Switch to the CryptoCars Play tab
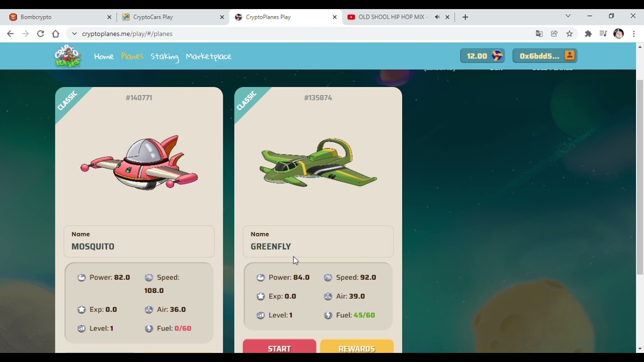This screenshot has height=362, width=644. pyautogui.click(x=173, y=17)
